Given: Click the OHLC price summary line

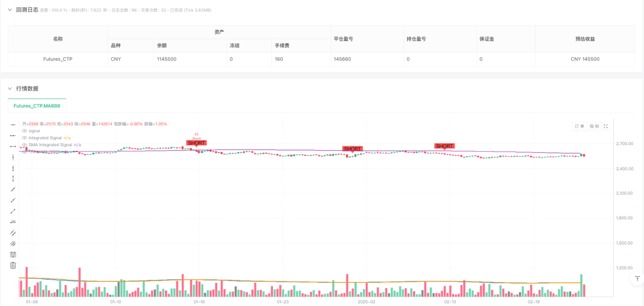Looking at the screenshot, I should tap(95, 124).
